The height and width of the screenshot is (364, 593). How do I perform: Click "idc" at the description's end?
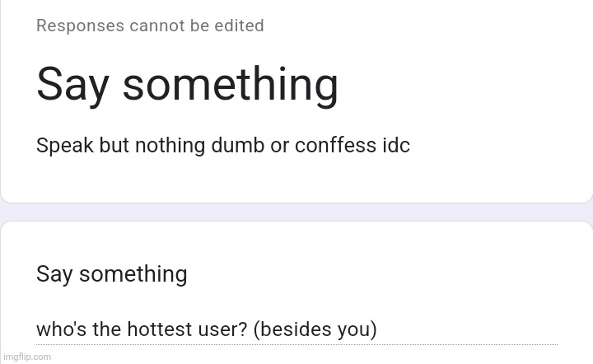tap(392, 146)
